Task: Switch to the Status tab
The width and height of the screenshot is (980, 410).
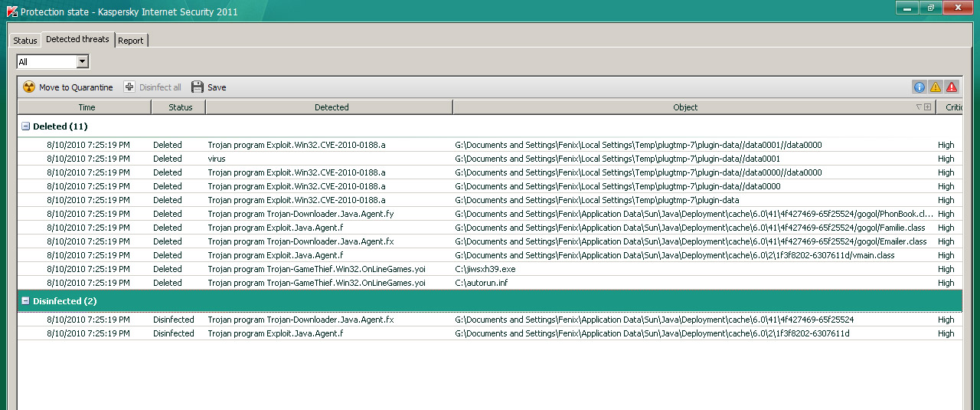Action: click(25, 41)
